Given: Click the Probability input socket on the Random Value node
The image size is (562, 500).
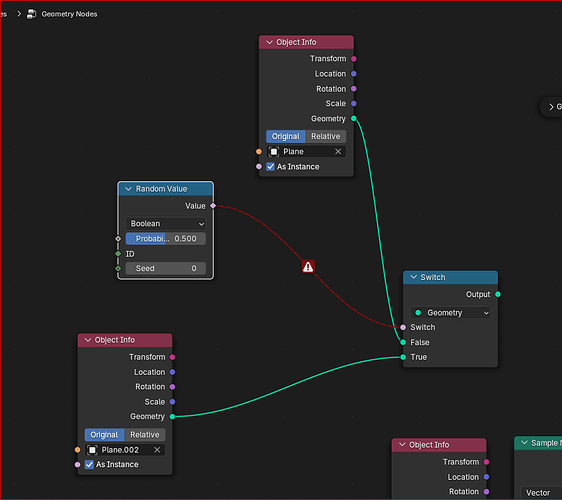Looking at the screenshot, I should pos(118,239).
